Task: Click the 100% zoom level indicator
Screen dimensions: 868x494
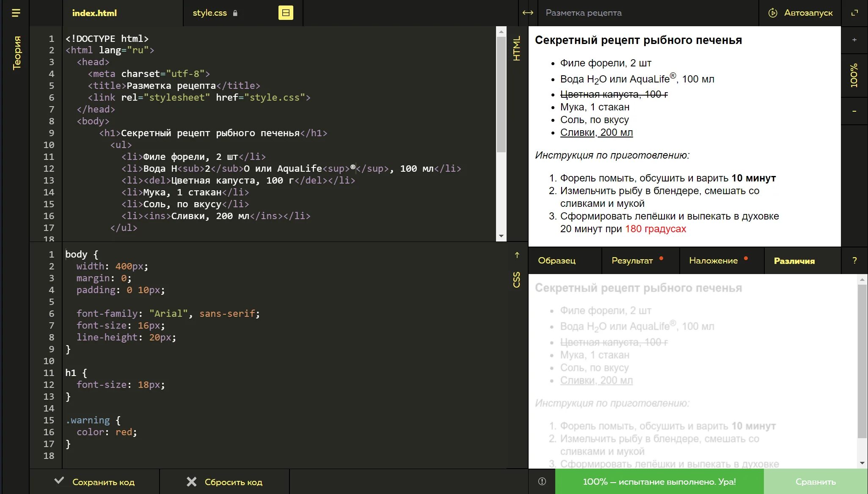Action: click(x=854, y=76)
